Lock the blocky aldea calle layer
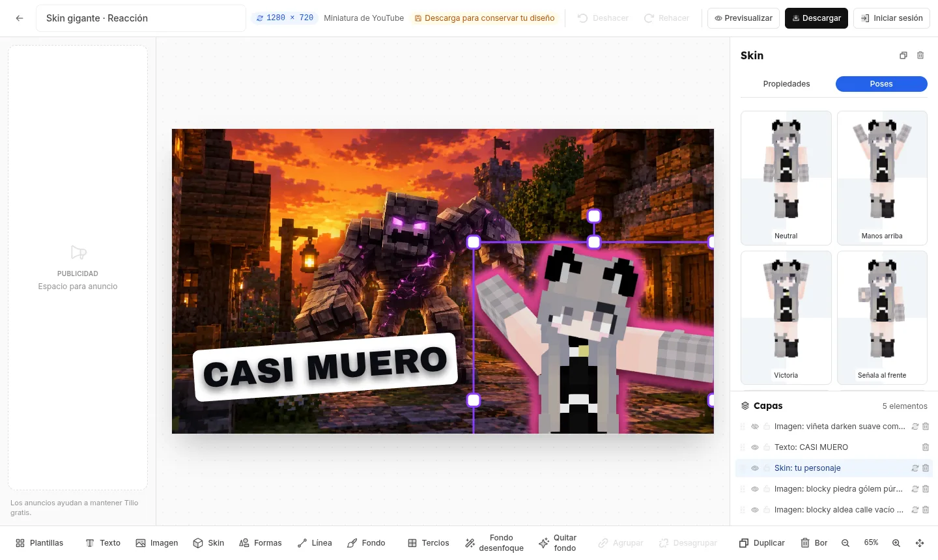The height and width of the screenshot is (560, 938). (767, 510)
